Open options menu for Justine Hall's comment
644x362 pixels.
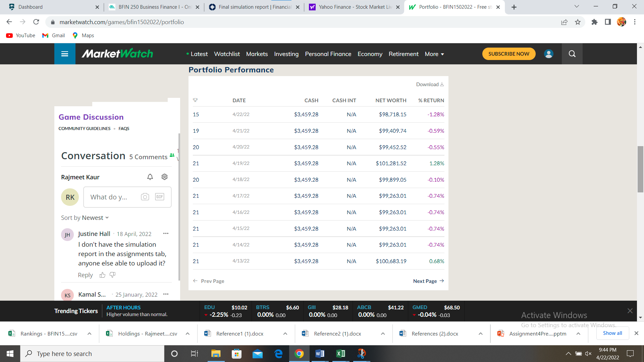click(166, 234)
